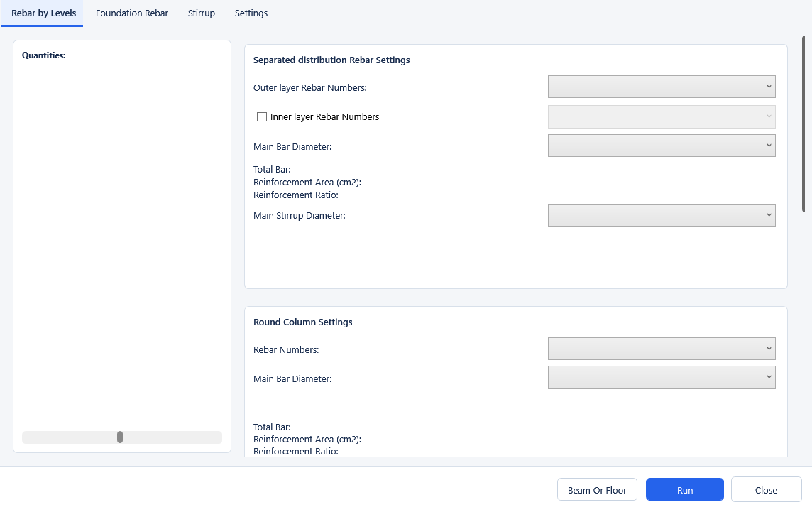Screen dimensions: 812x512
Task: Click the Run button
Action: click(x=685, y=490)
